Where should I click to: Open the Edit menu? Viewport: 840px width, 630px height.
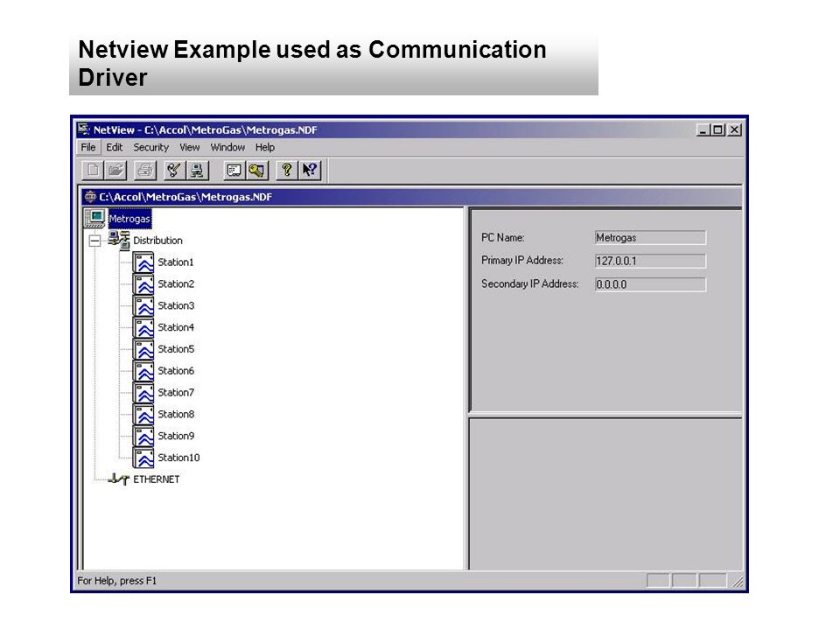coord(114,147)
